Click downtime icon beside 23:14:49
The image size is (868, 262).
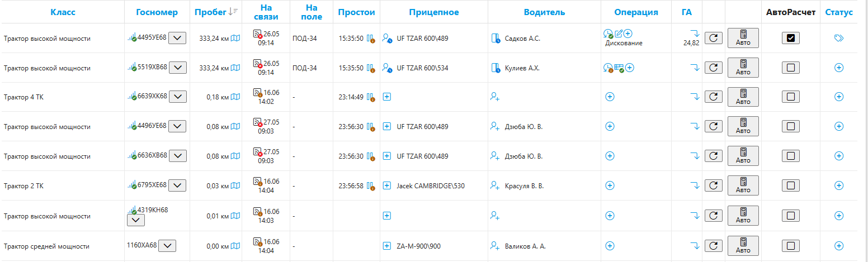pyautogui.click(x=370, y=97)
